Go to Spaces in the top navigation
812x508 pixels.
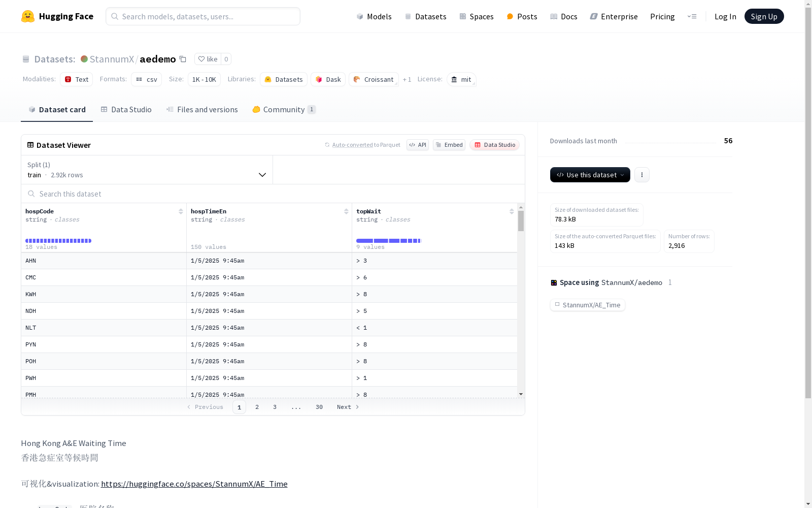(x=477, y=16)
